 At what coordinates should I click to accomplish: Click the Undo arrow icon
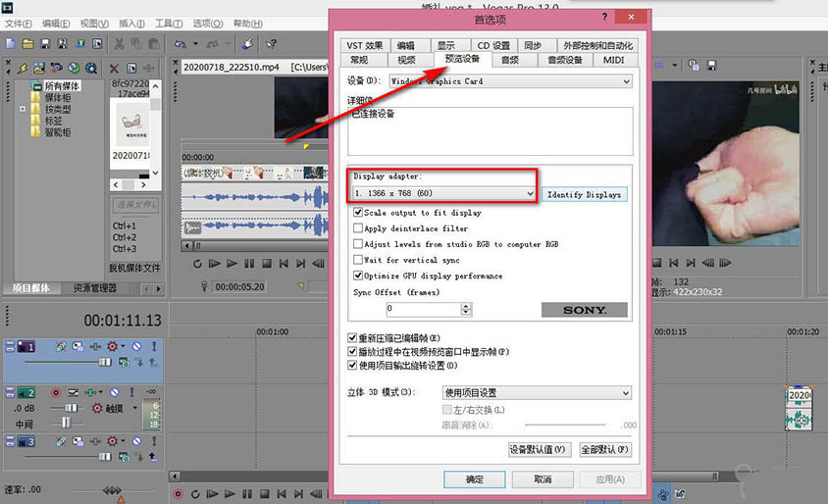point(181,44)
